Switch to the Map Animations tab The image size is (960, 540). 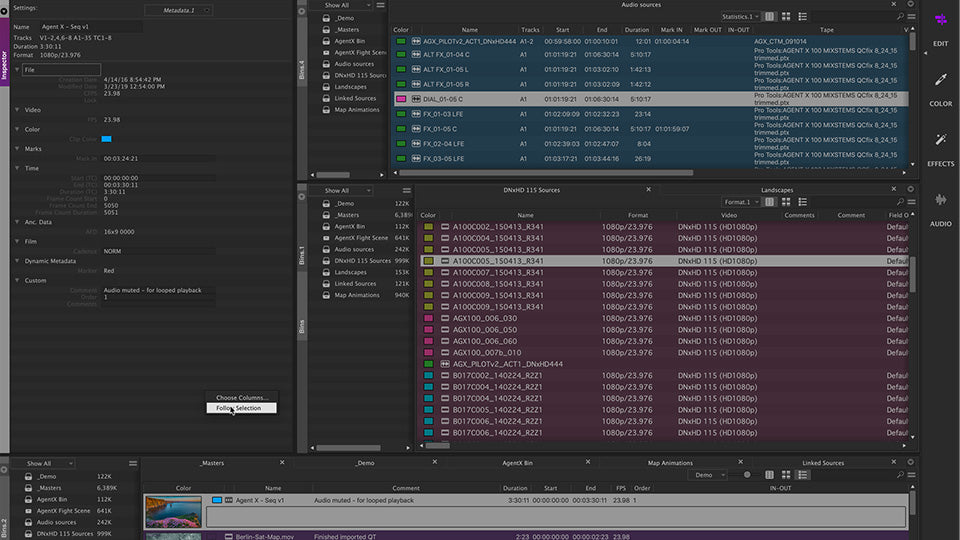coord(670,463)
